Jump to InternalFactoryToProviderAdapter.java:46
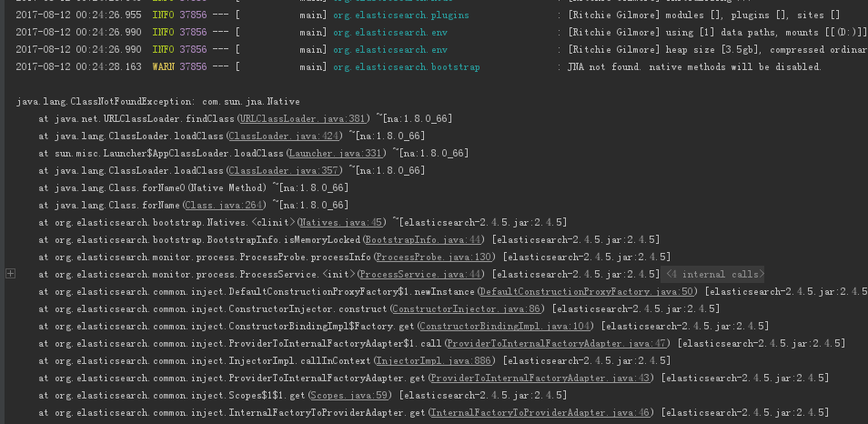Screen dimensions: 868x424 point(540,412)
